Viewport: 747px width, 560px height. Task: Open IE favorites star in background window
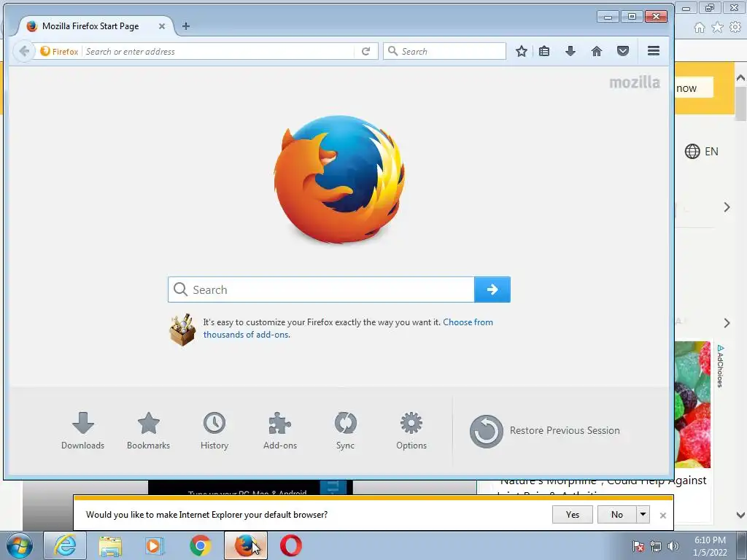tap(717, 28)
